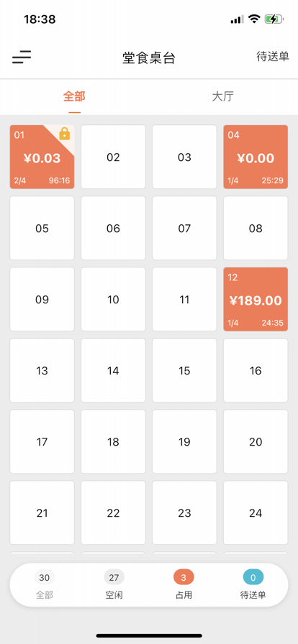This screenshot has width=298, height=644.
Task: Select empty table 20
Action: [256, 441]
